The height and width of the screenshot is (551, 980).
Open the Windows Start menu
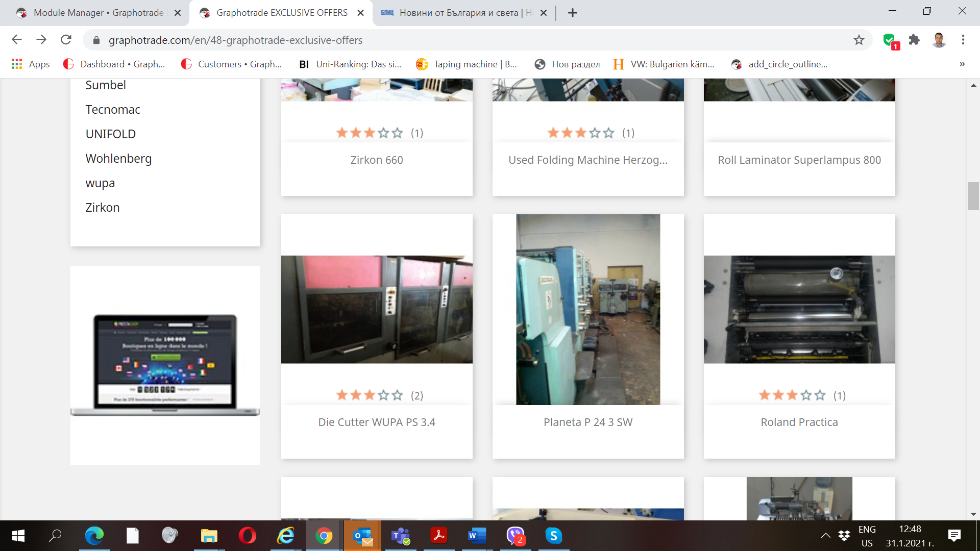point(18,536)
